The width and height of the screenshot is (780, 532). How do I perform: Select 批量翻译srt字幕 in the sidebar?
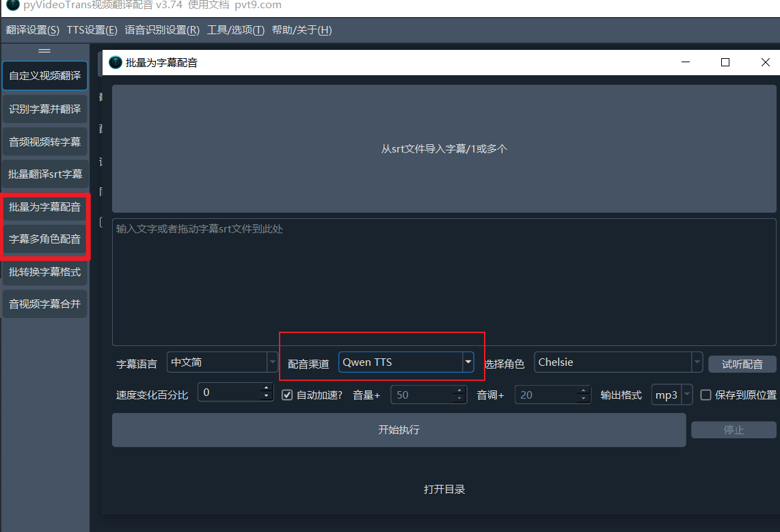click(x=44, y=174)
